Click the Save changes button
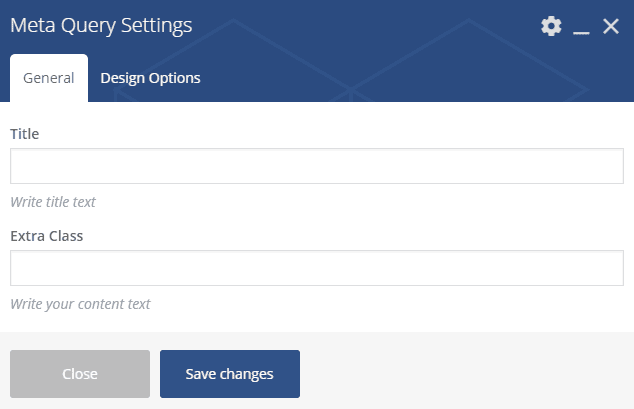 coord(229,374)
